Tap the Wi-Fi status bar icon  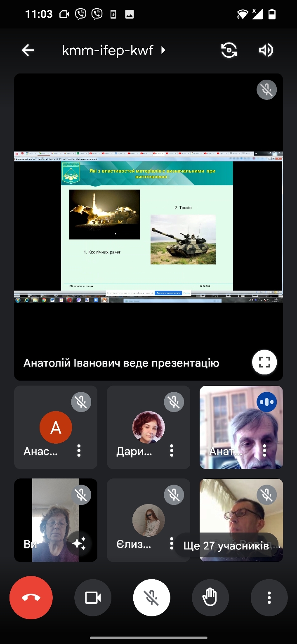[242, 14]
